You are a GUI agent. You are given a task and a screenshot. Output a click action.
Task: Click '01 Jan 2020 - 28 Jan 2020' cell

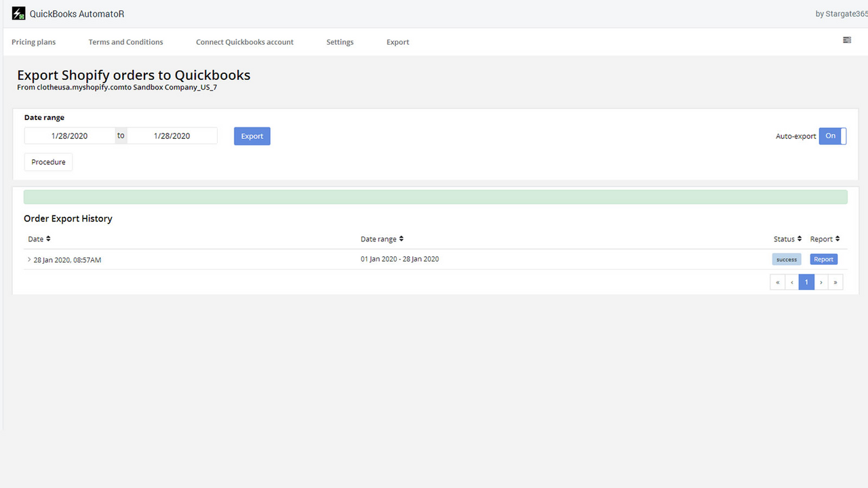pyautogui.click(x=399, y=259)
